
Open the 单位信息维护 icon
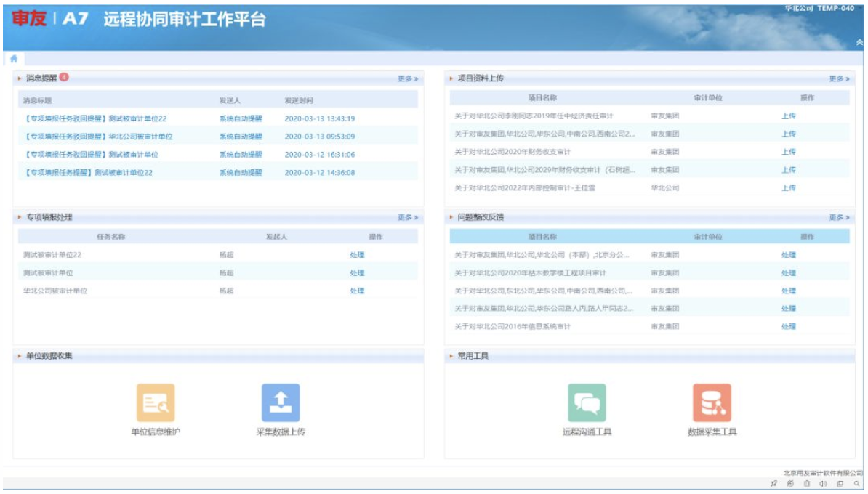[156, 402]
